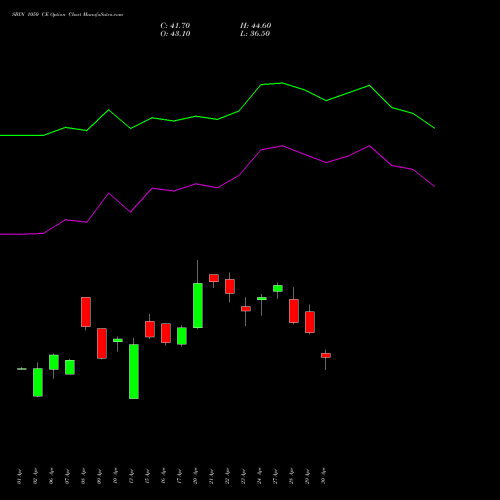Click the red candle above 15 Apr

pyautogui.click(x=150, y=329)
